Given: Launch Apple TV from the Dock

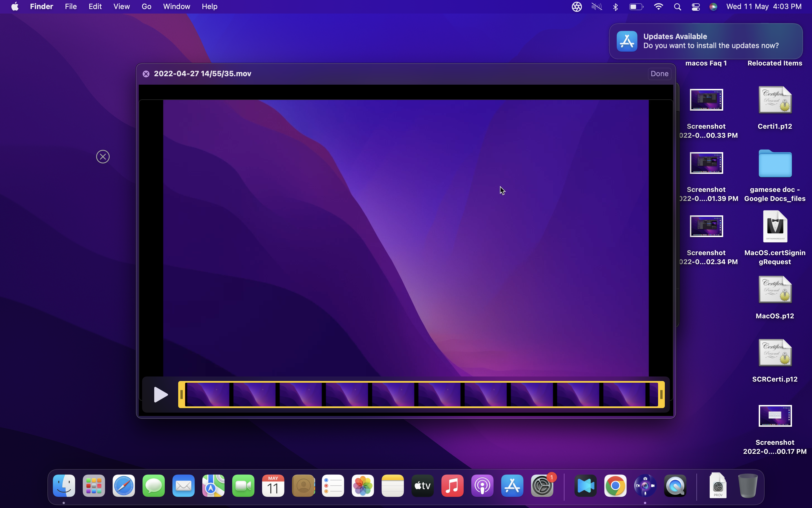Looking at the screenshot, I should [x=422, y=485].
